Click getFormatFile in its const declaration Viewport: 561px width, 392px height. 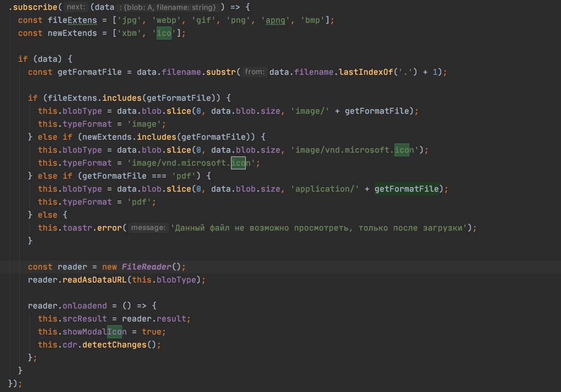click(x=90, y=72)
